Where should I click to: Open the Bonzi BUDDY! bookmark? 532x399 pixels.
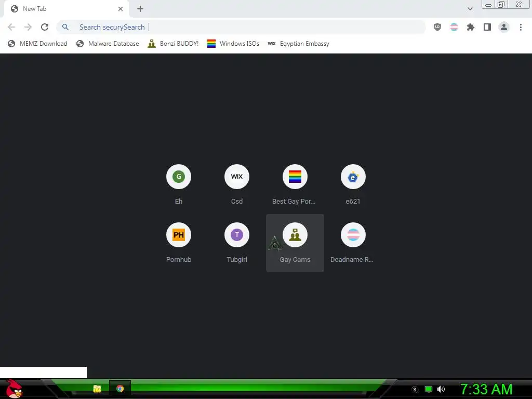point(173,44)
